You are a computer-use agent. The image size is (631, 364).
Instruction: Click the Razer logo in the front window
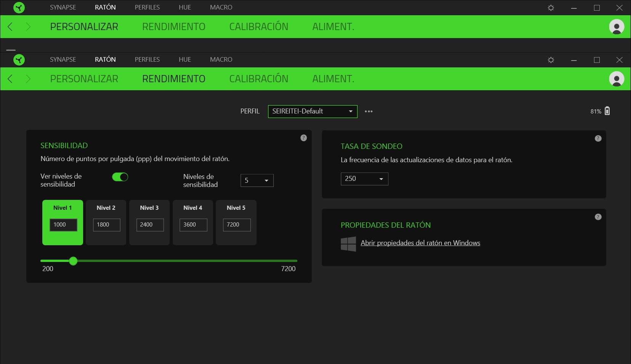pyautogui.click(x=19, y=60)
